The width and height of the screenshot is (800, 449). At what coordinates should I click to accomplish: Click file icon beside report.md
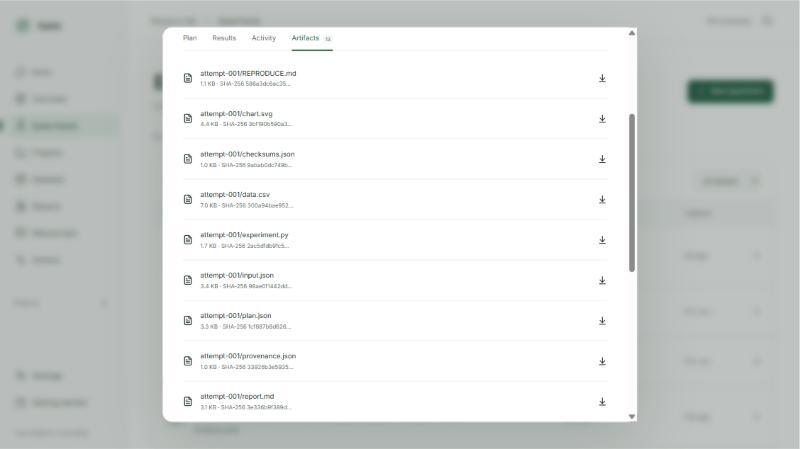[x=188, y=401]
